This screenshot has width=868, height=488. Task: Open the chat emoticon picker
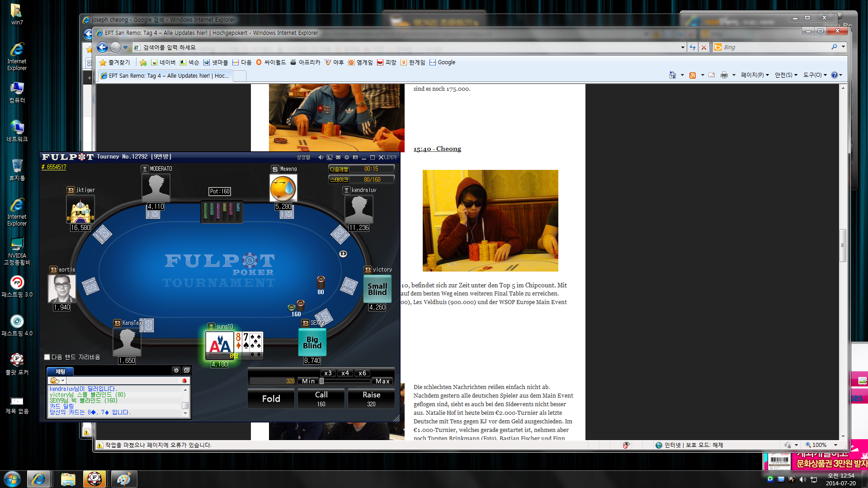pyautogui.click(x=57, y=381)
